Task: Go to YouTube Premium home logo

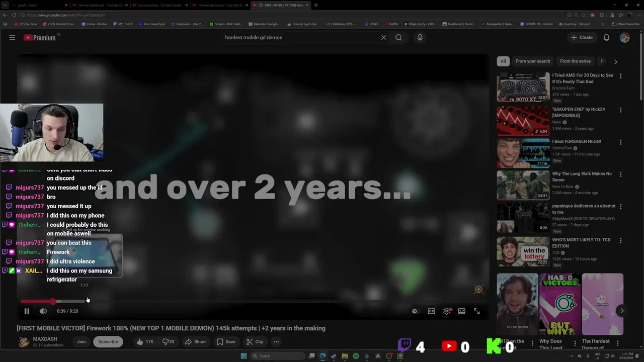Action: click(40, 37)
